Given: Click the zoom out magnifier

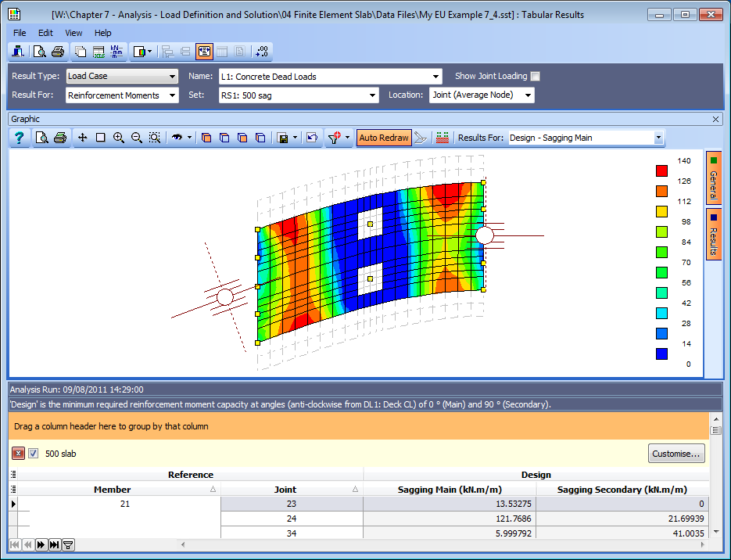Looking at the screenshot, I should tap(137, 138).
